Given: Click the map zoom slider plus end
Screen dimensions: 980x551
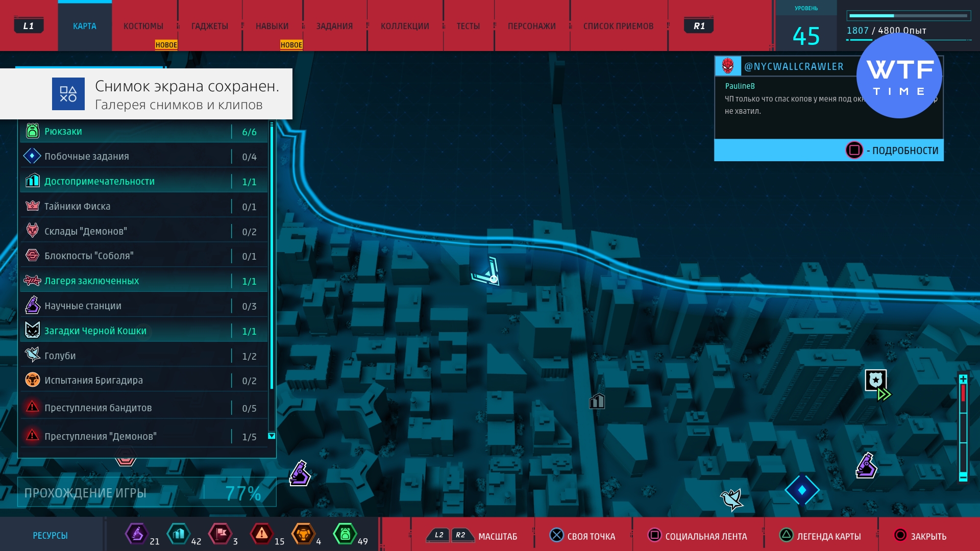Looking at the screenshot, I should [x=963, y=379].
